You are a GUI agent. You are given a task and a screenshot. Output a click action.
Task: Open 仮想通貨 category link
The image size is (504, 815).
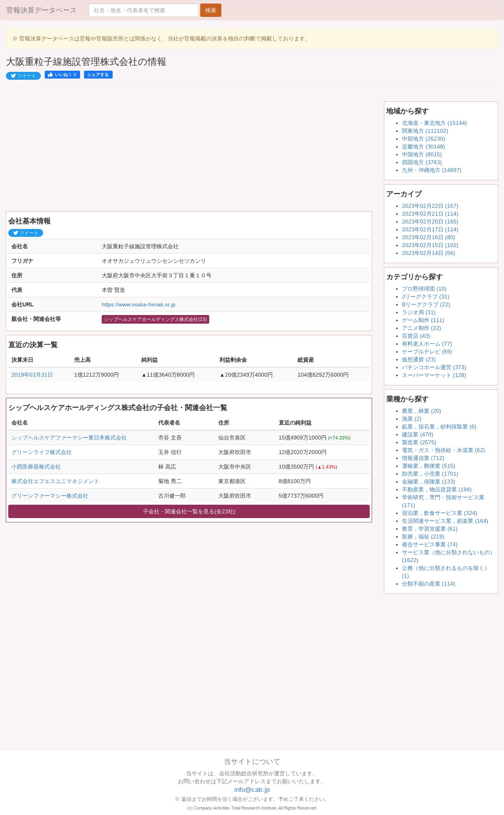(x=418, y=359)
